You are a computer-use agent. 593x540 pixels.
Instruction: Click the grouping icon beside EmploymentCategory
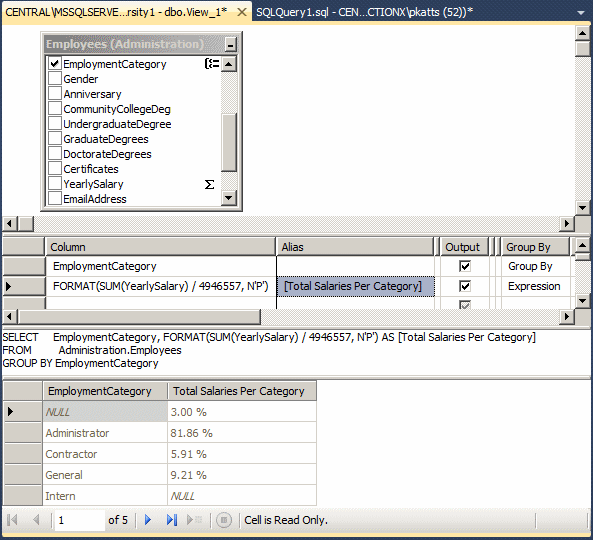point(212,64)
